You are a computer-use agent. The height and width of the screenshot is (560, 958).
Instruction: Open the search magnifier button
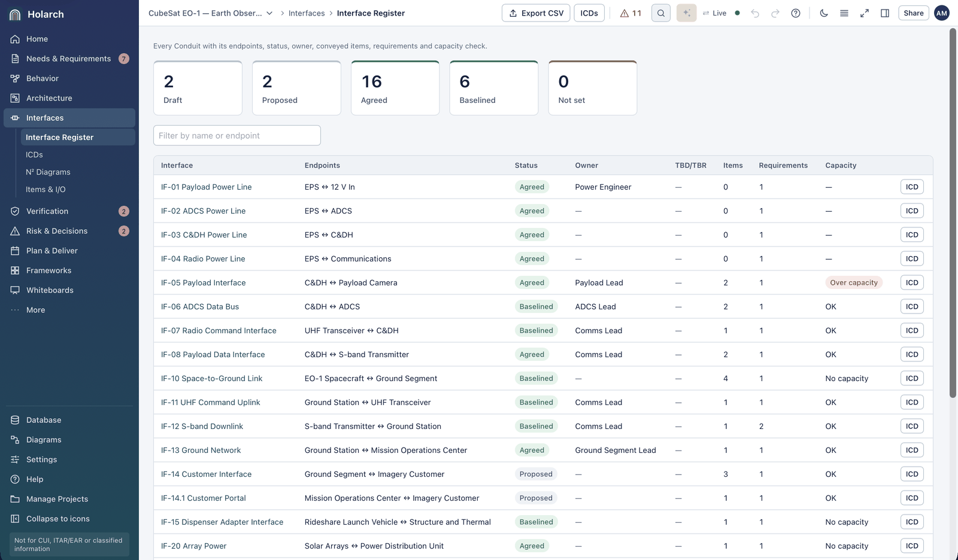661,13
